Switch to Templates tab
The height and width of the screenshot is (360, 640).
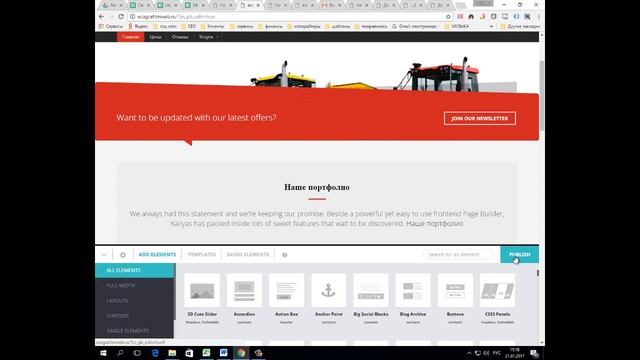[x=202, y=254]
